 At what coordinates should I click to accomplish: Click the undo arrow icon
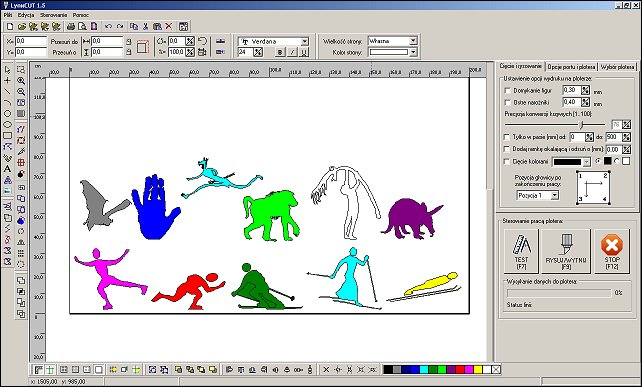[x=108, y=27]
